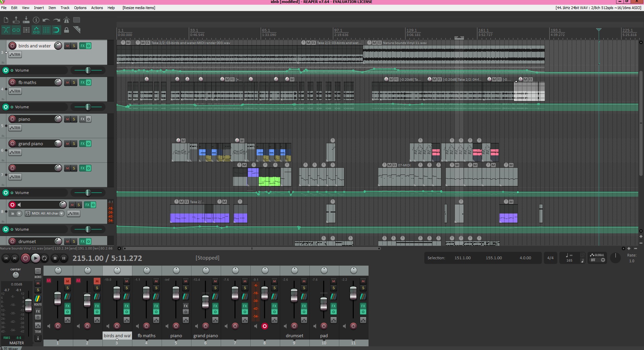The height and width of the screenshot is (350, 644).
Task: Open the Actions menu
Action: coord(97,8)
